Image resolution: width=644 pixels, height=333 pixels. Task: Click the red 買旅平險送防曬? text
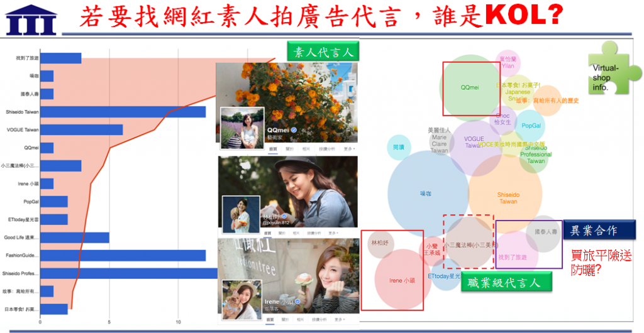[x=602, y=263]
